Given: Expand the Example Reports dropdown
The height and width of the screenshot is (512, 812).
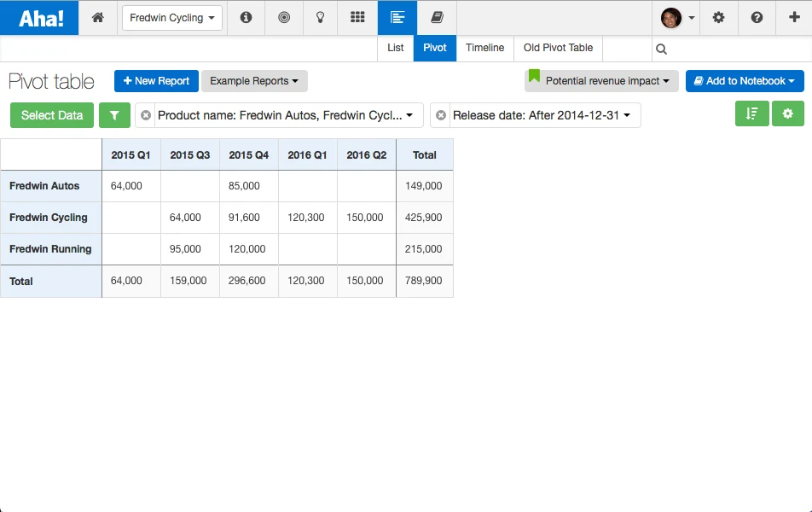Looking at the screenshot, I should click(254, 81).
